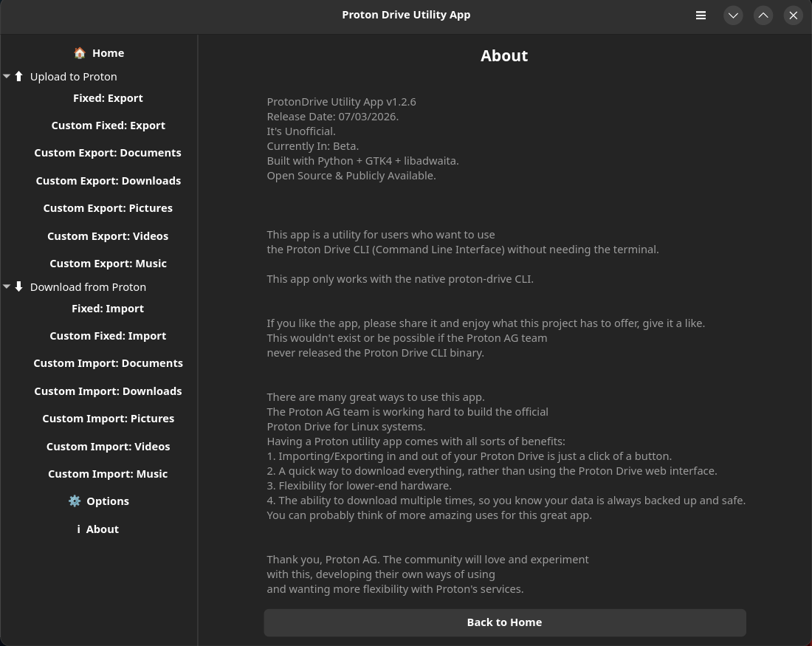Click the "Thank you, Proton AG." paragraph line

(x=427, y=560)
